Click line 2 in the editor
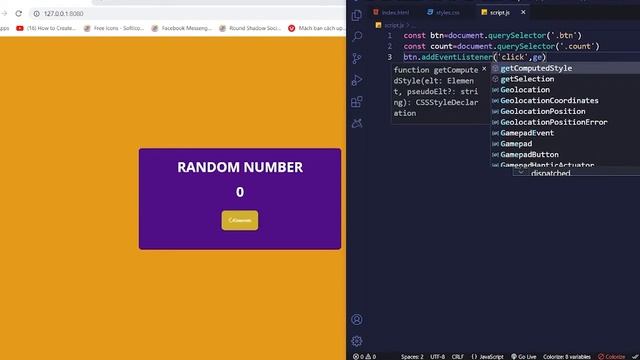The image size is (640, 360). [501, 46]
